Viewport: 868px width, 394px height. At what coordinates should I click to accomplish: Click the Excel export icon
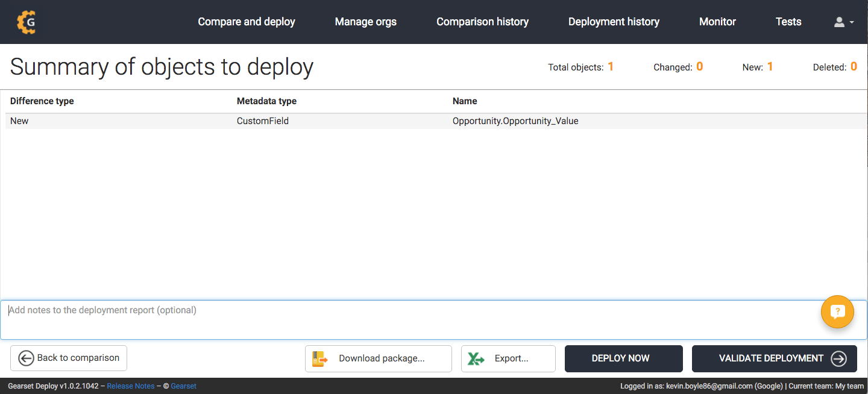(x=476, y=359)
